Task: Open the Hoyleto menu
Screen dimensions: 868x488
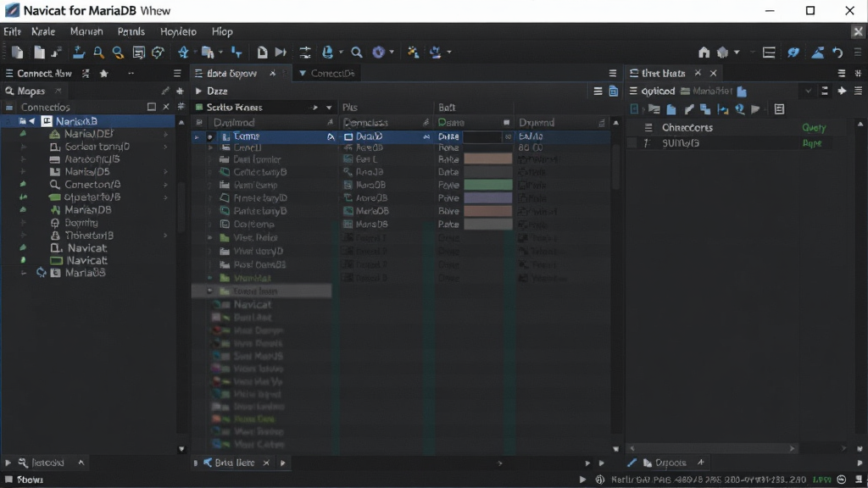Action: (x=178, y=31)
